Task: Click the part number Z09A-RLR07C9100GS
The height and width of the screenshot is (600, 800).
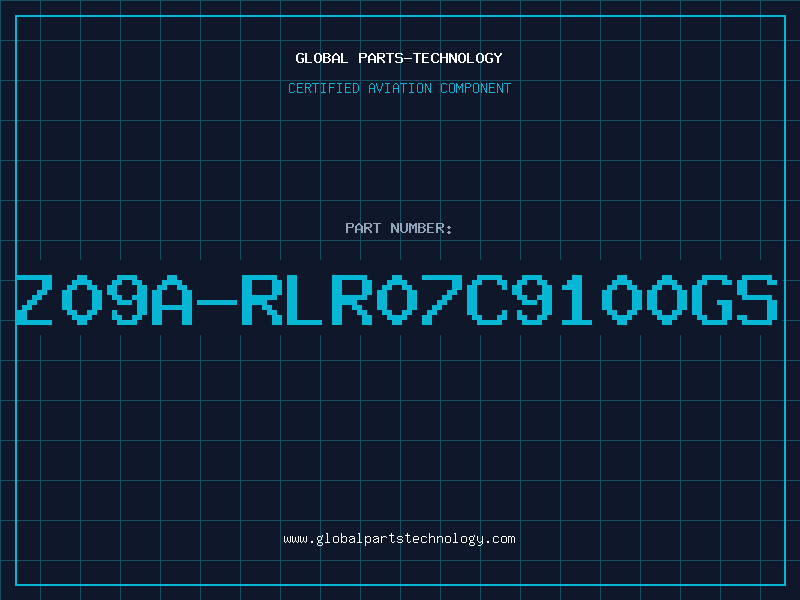Action: [397, 299]
